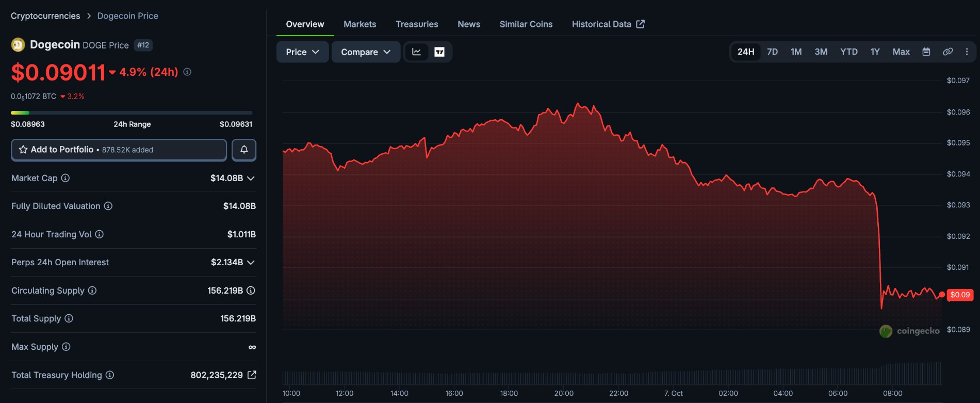Click Total Treasury Holding info icon
Viewport: 980px width, 403px height.
(110, 375)
